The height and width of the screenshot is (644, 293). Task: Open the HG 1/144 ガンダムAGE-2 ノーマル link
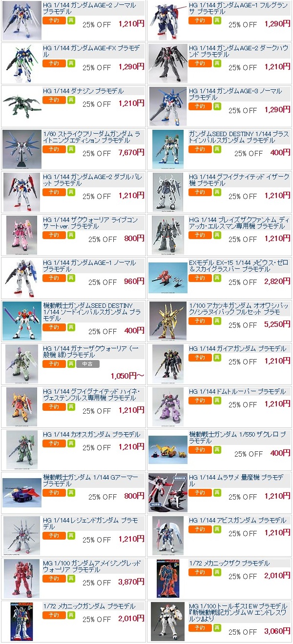[x=90, y=8]
